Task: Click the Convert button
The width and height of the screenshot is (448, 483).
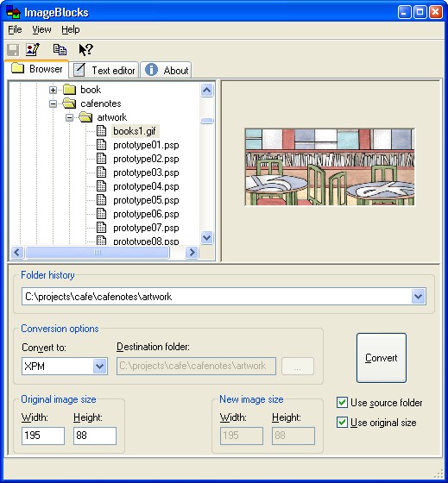Action: click(382, 358)
